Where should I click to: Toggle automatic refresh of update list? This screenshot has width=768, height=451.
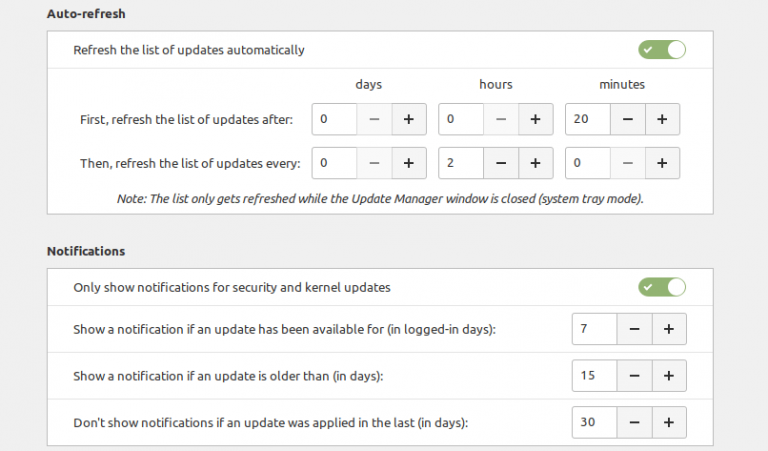click(x=662, y=49)
